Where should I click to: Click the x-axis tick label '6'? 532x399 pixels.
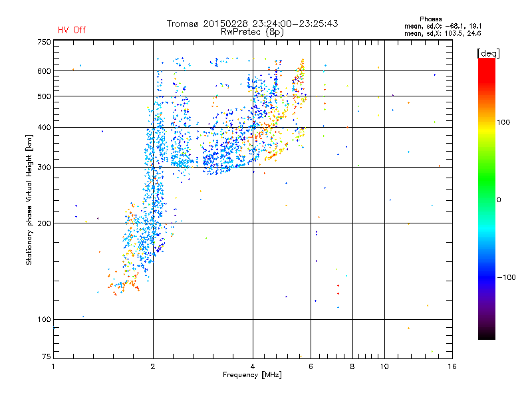coord(311,366)
